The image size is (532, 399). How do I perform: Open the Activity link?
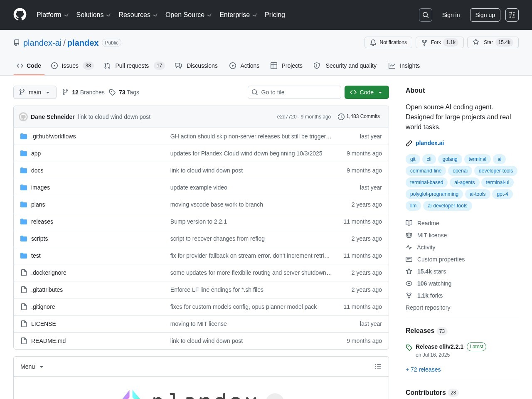coord(421,247)
